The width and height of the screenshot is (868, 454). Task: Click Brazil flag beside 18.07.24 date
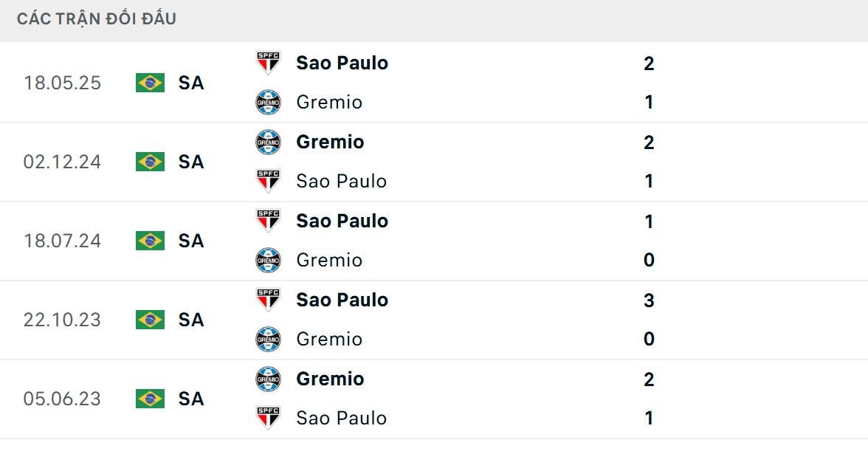click(150, 241)
